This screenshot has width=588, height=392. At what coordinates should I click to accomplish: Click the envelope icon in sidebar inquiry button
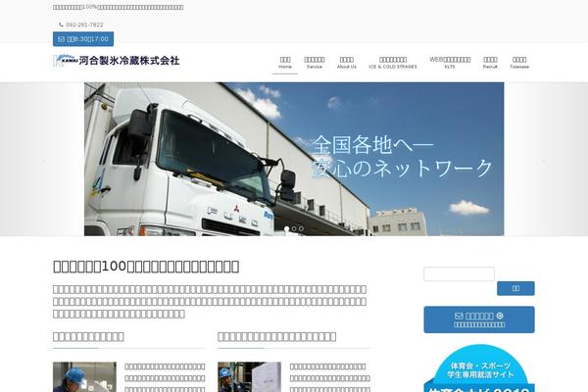459,317
